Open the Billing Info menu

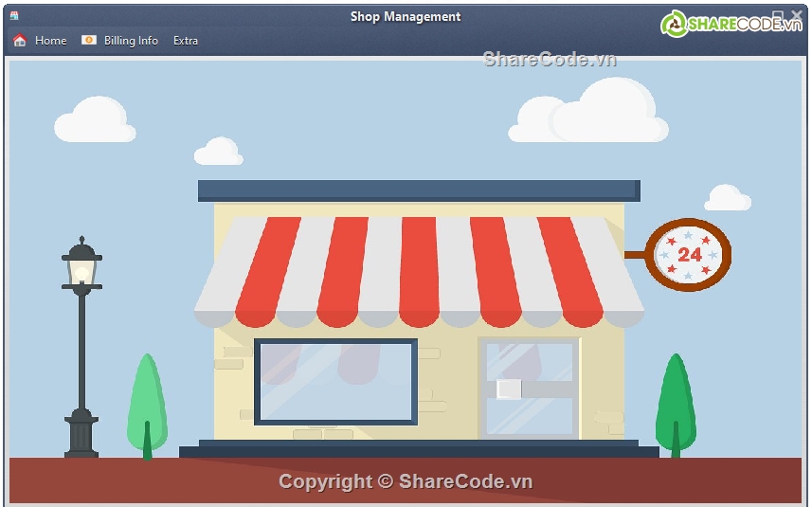pos(131,41)
